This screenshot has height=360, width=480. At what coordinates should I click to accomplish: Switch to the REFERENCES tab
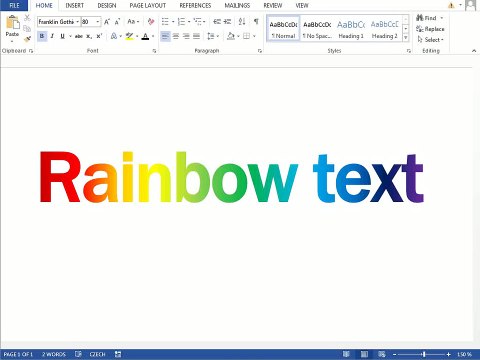click(x=195, y=5)
